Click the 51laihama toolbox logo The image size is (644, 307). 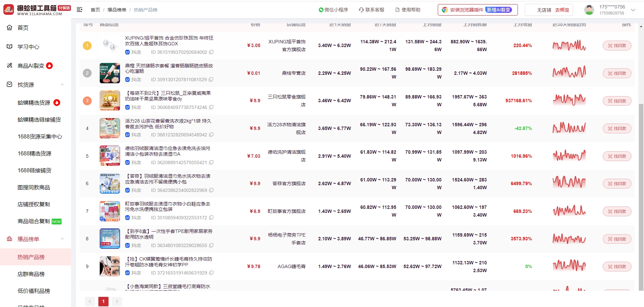[37, 10]
